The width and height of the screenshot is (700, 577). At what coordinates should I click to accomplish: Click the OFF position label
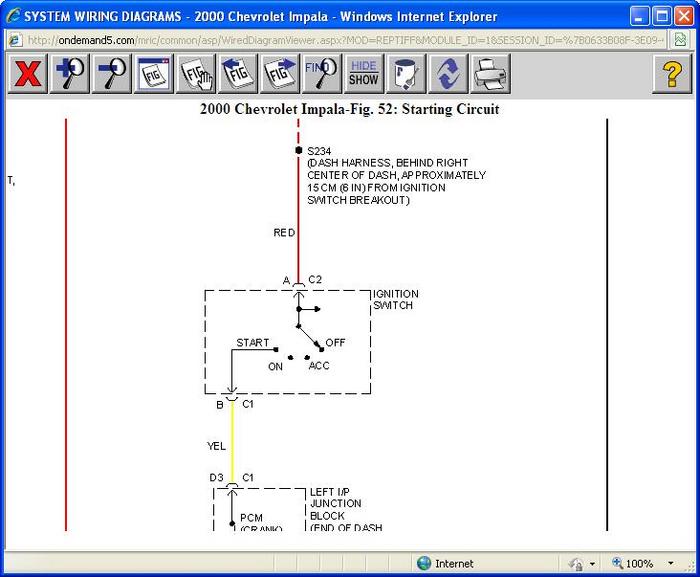click(335, 343)
